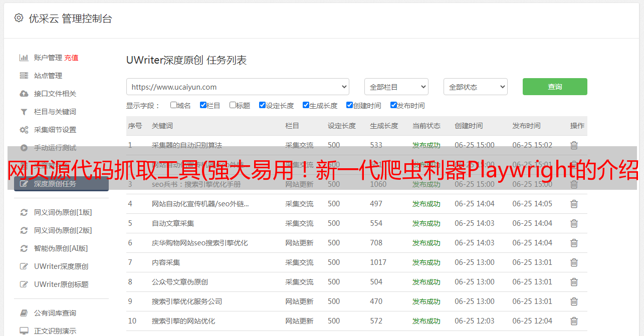Click the red 充值 link
Screen dimensions: 644x336
tap(71, 58)
